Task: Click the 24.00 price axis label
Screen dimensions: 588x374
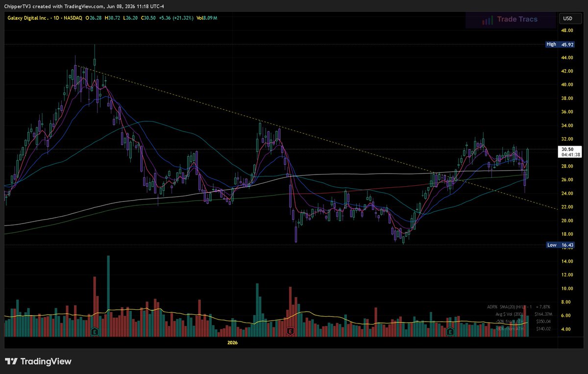Action: [567, 193]
